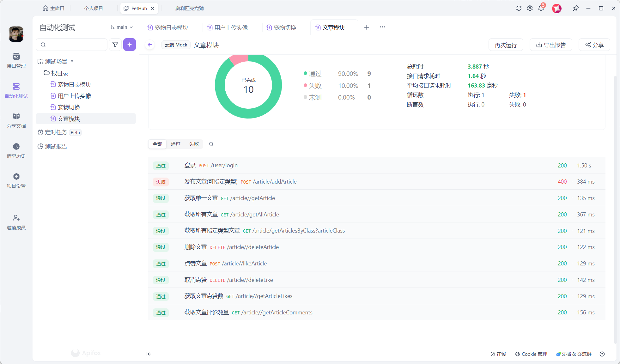Expand the 测试场景 dropdown arrow

point(72,61)
